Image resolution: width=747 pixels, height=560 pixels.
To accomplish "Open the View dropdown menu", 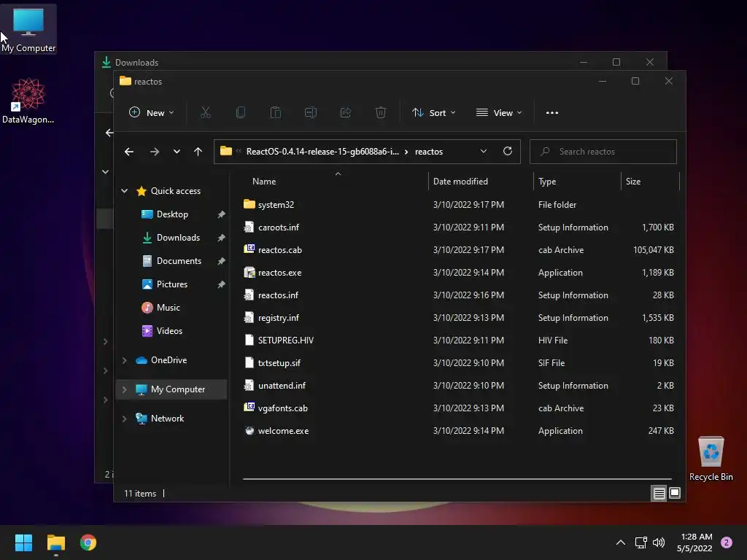I will click(x=499, y=113).
